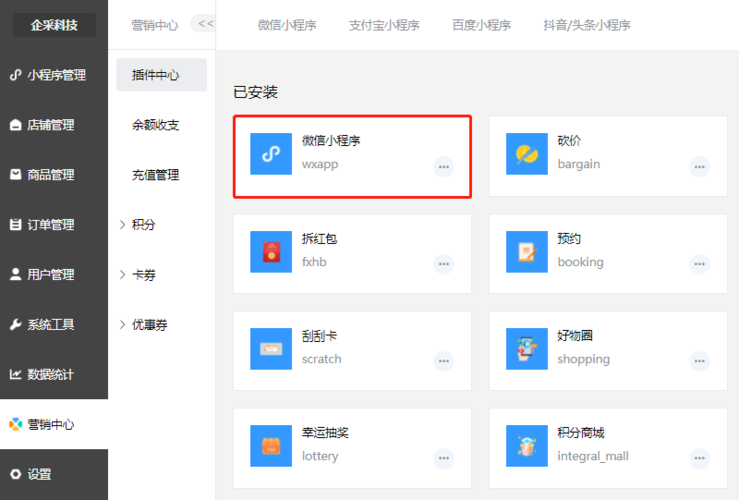The width and height of the screenshot is (739, 500).
Task: Open 设置 from the sidebar
Action: (x=54, y=475)
